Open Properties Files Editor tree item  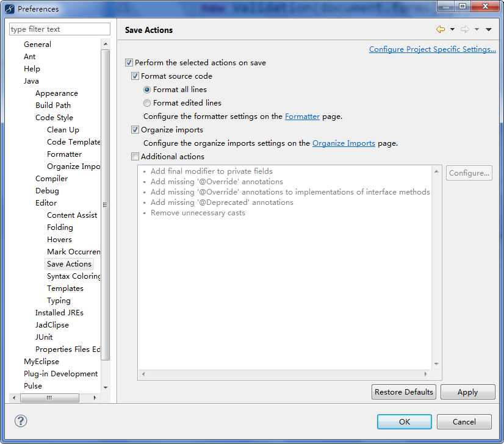point(68,349)
